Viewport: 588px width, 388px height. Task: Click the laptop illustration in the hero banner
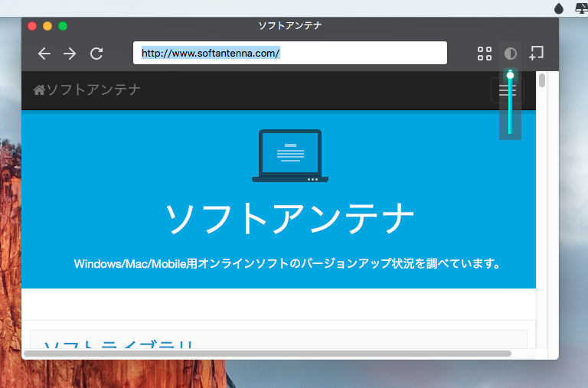tap(290, 155)
